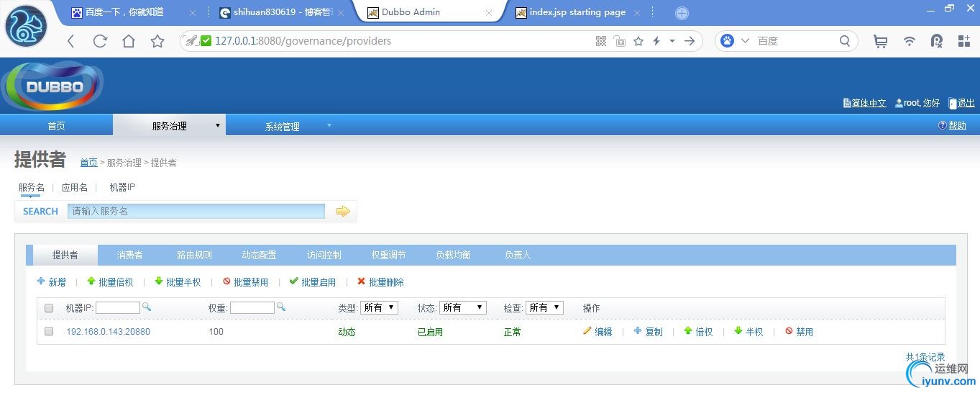This screenshot has width=980, height=393.
Task: Focus the 机器IP filter input
Action: 118,307
